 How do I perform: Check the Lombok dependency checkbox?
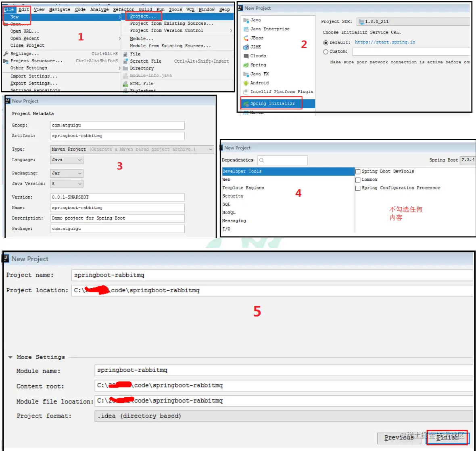tap(358, 180)
